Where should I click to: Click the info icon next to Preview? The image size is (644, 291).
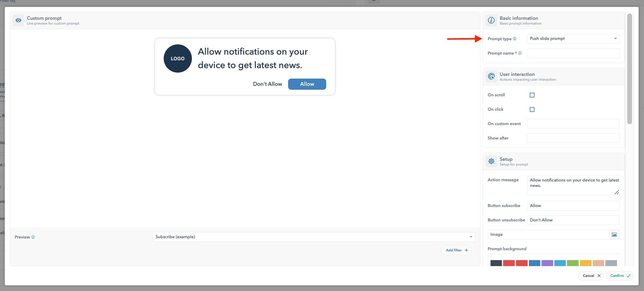(33, 237)
